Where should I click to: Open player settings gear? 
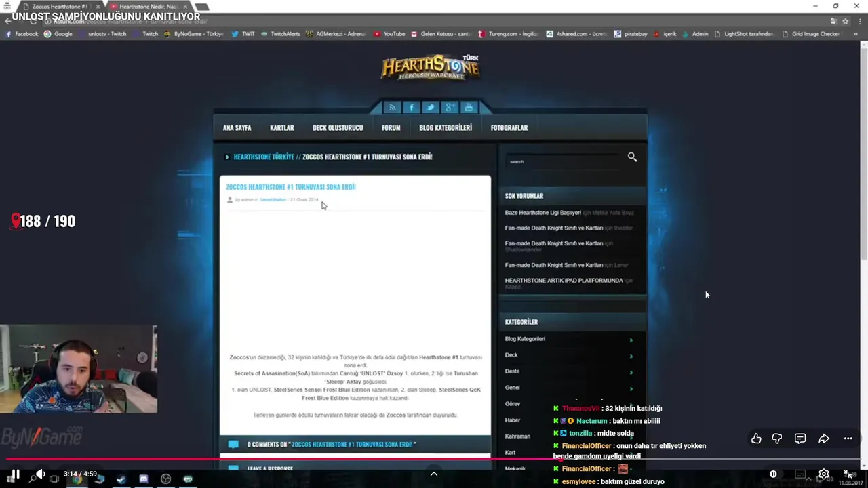click(824, 474)
